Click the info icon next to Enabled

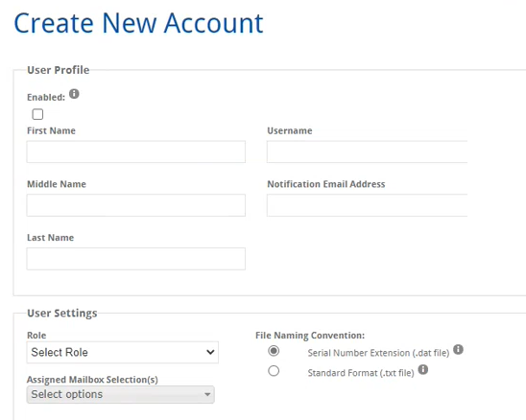[x=74, y=94]
